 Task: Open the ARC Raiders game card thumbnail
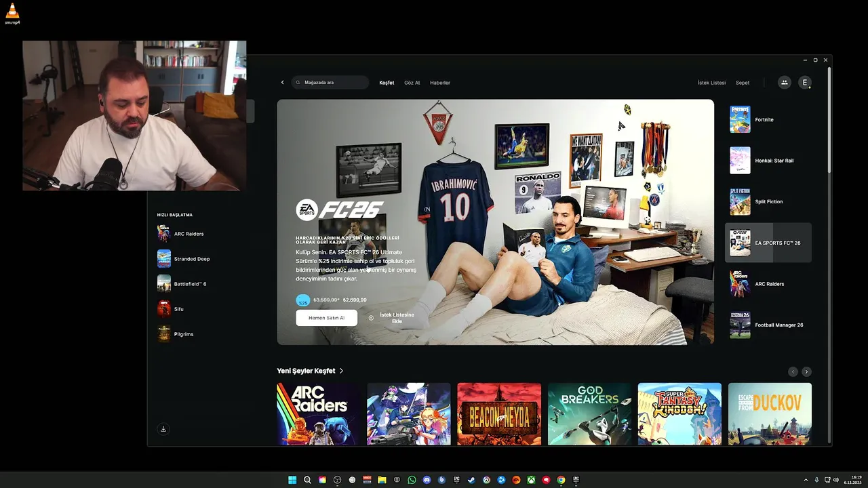coord(318,413)
